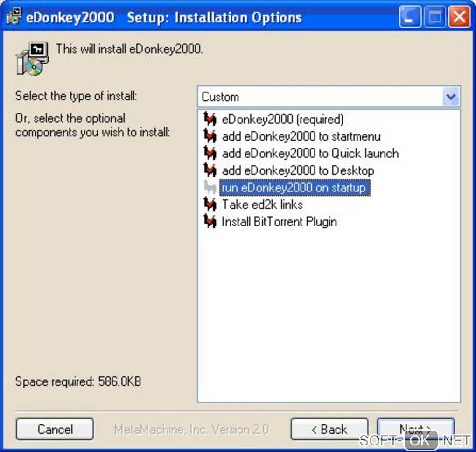Enable greyed donkey icon for run on startup
This screenshot has width=476, height=452.
210,187
